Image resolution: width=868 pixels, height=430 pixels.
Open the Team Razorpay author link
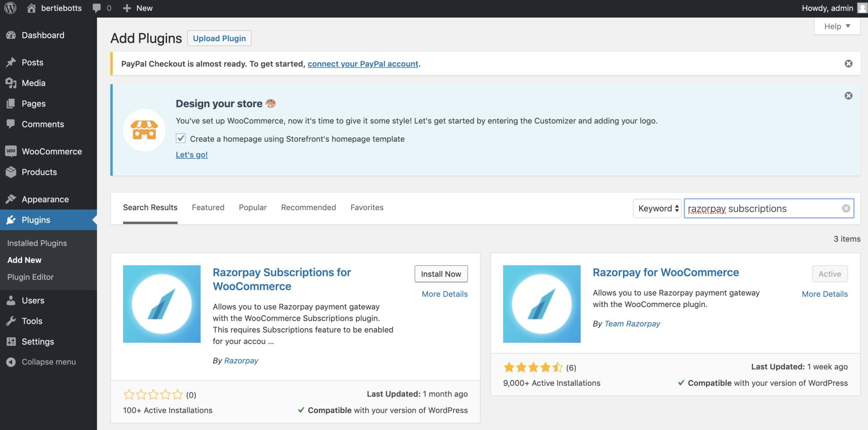point(632,323)
